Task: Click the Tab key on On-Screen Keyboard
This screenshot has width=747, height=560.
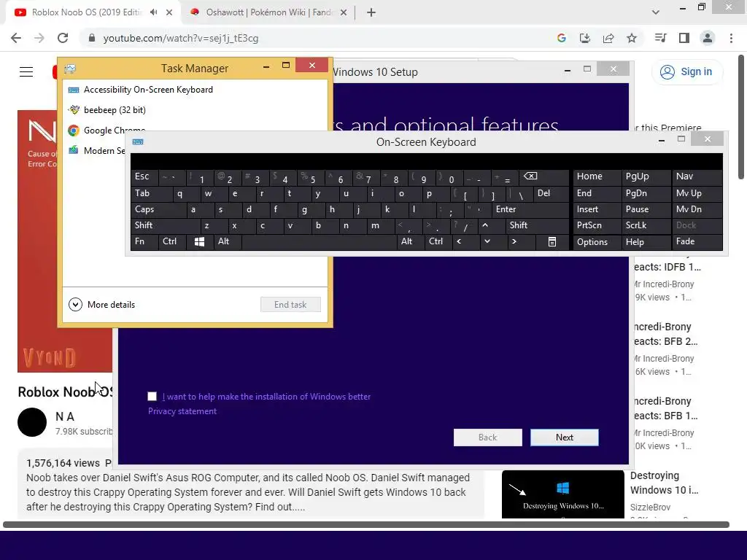Action: (x=152, y=193)
